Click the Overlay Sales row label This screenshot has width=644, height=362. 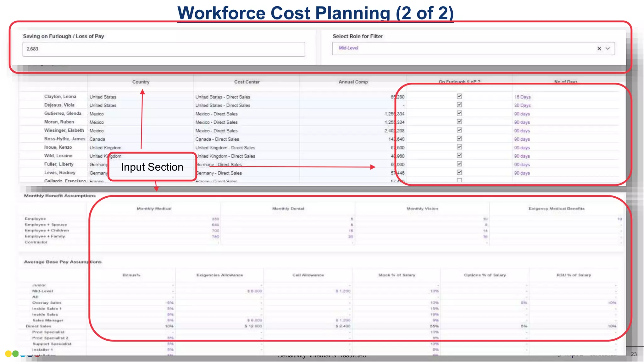(x=47, y=303)
